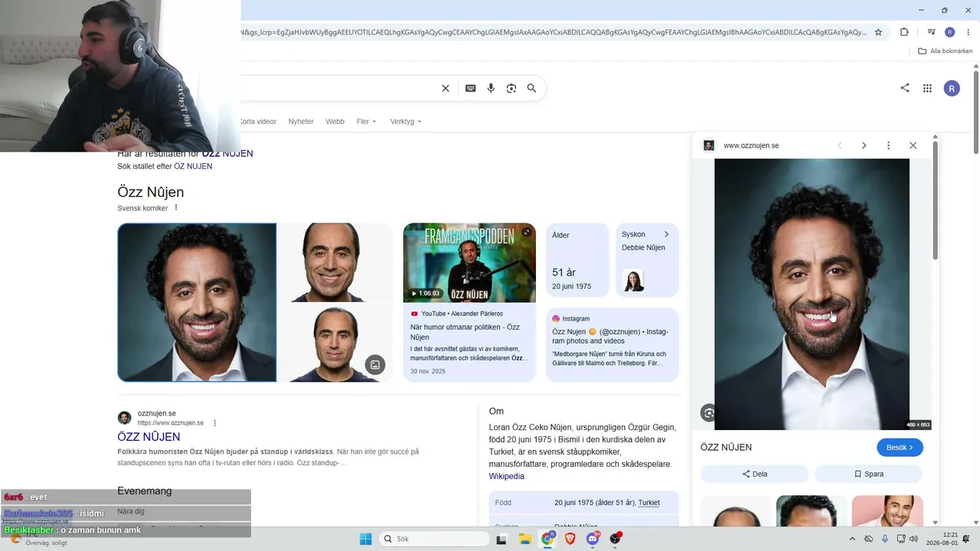
Task: Clear the Google search box text
Action: 446,88
